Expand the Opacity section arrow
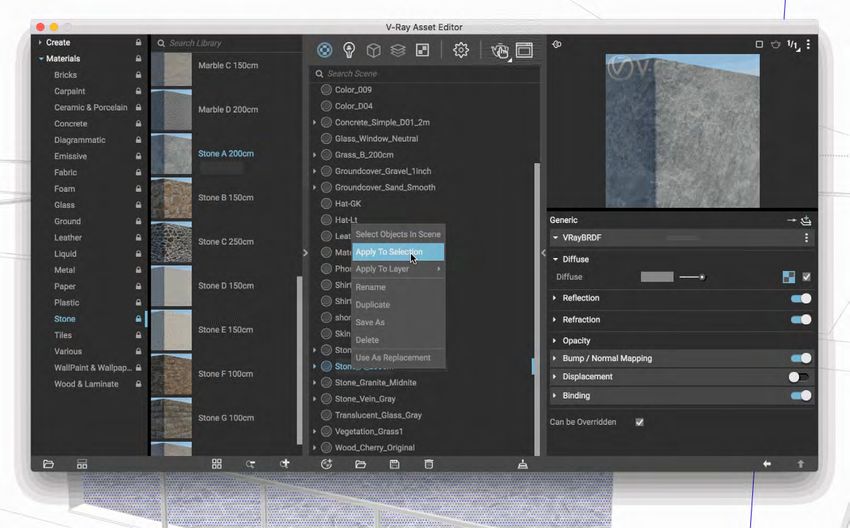 (554, 340)
